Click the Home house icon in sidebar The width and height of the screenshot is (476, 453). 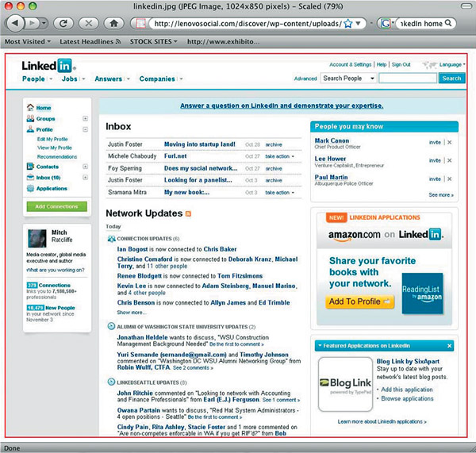pos(30,107)
